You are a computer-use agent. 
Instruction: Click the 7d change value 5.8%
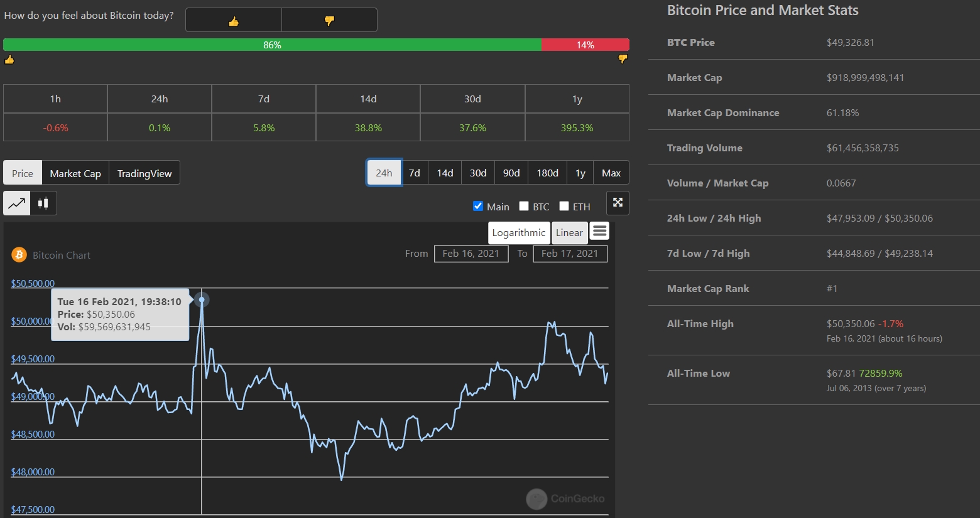(264, 127)
